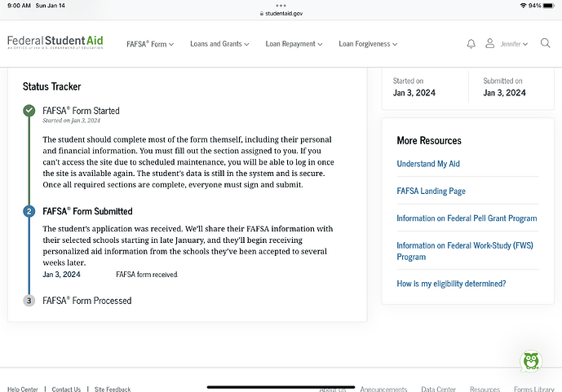Screen dimensions: 562x392
Task: Open the notifications bell icon
Action: [x=471, y=44]
